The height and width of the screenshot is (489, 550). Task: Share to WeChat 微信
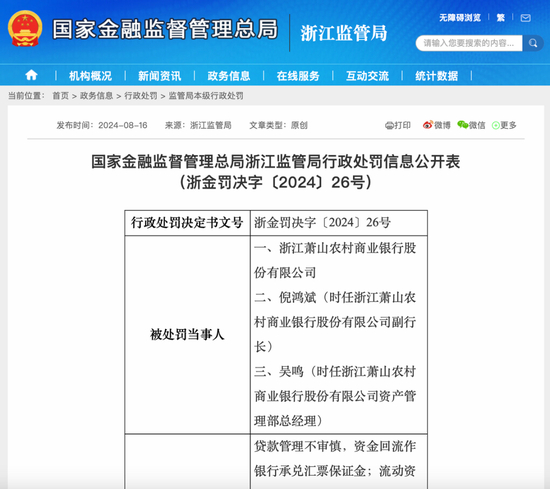click(471, 125)
